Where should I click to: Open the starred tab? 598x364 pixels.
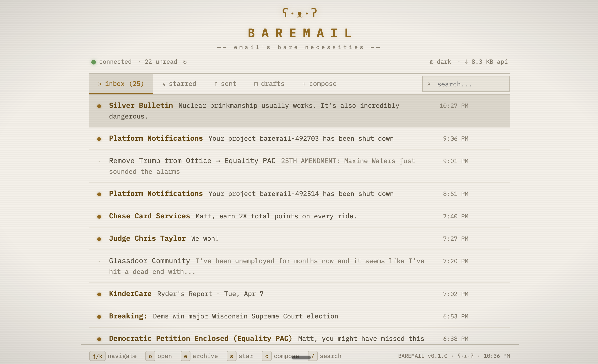(179, 84)
